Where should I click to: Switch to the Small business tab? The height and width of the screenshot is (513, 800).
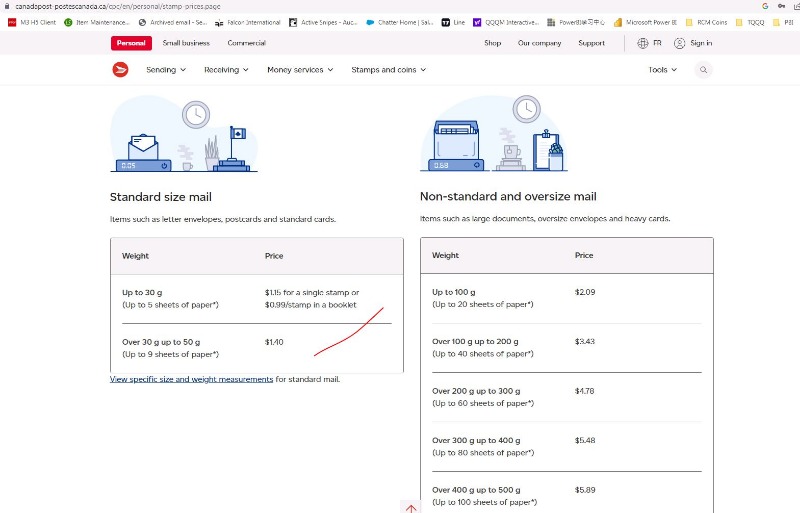186,43
